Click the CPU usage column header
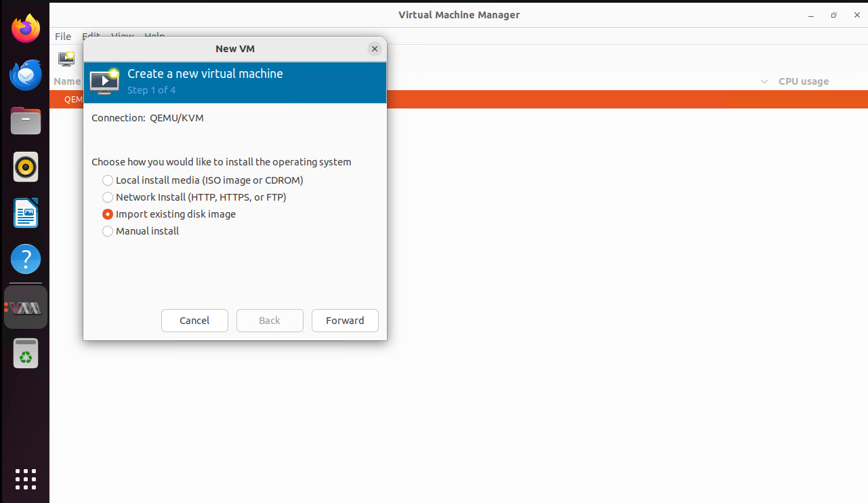The image size is (868, 503). 803,81
